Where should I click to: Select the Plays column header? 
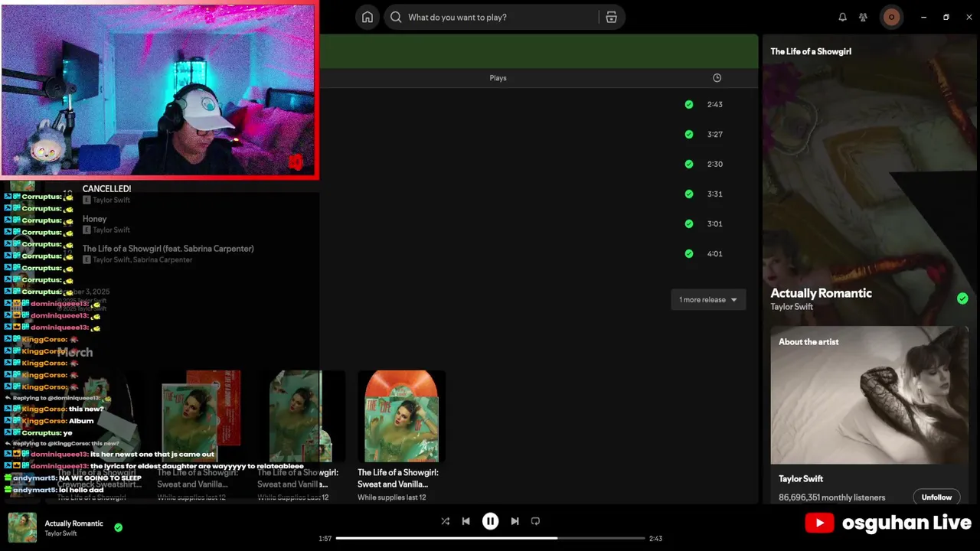click(498, 78)
